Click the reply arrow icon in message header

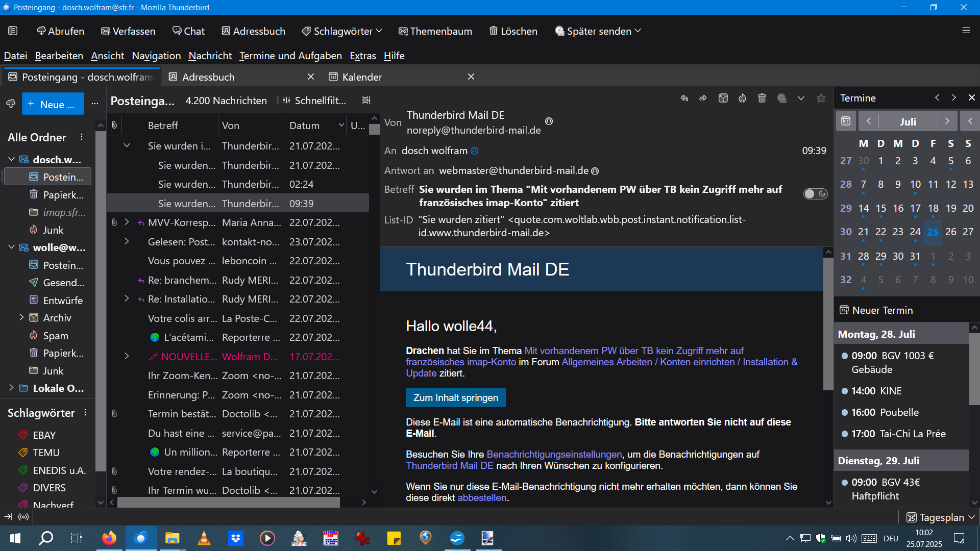click(x=684, y=98)
